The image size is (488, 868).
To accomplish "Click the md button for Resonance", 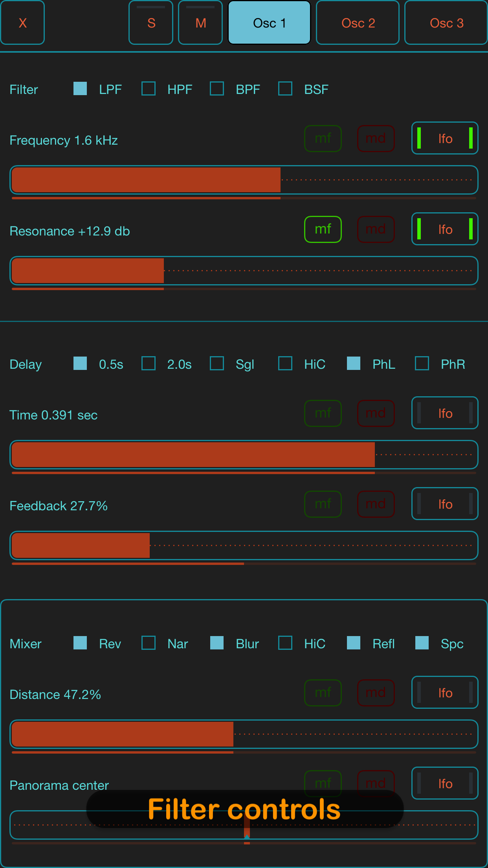I will 376,229.
